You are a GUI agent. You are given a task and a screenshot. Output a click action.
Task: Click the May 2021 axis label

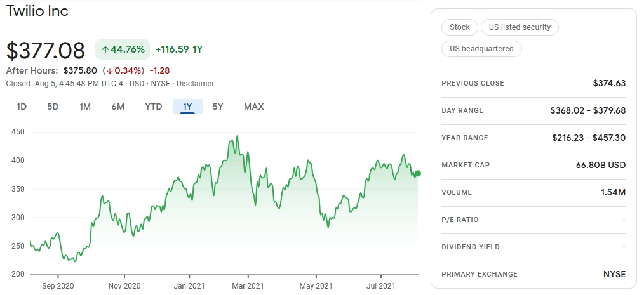[316, 286]
